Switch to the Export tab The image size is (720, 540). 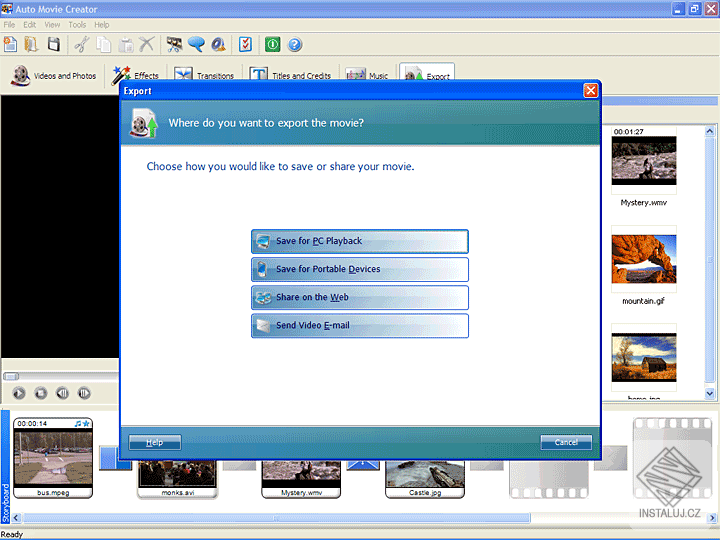[x=427, y=73]
